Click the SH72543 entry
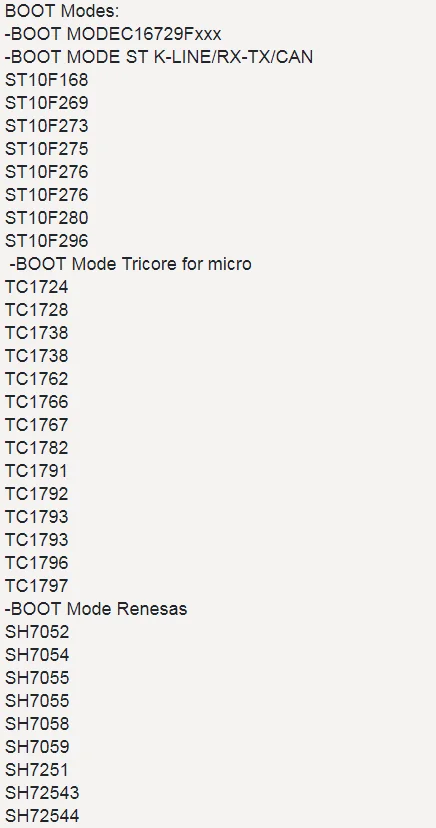436x828 pixels. [x=42, y=793]
